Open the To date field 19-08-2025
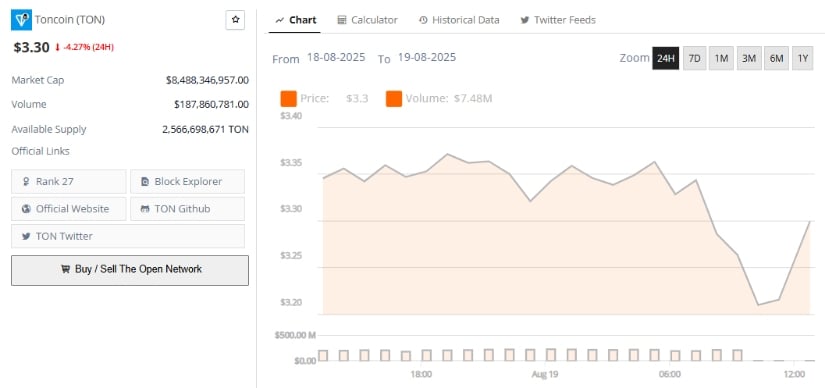The width and height of the screenshot is (825, 388). (x=427, y=57)
